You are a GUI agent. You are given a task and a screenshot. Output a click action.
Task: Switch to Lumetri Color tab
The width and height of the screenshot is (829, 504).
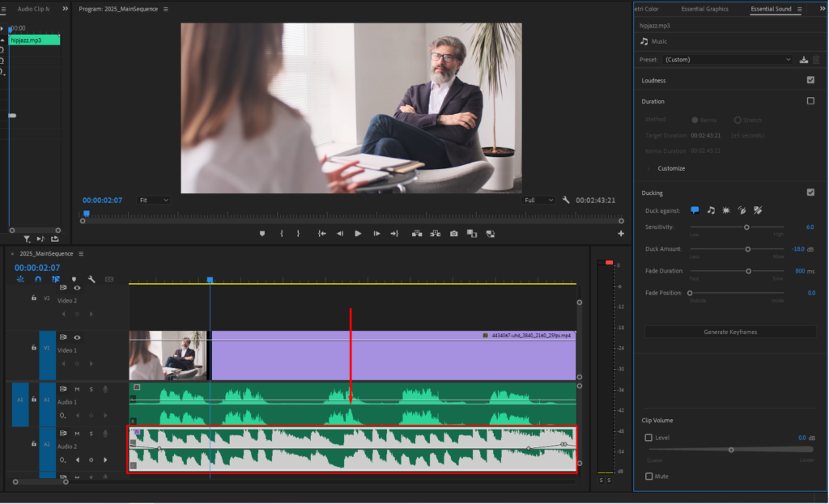pos(646,9)
